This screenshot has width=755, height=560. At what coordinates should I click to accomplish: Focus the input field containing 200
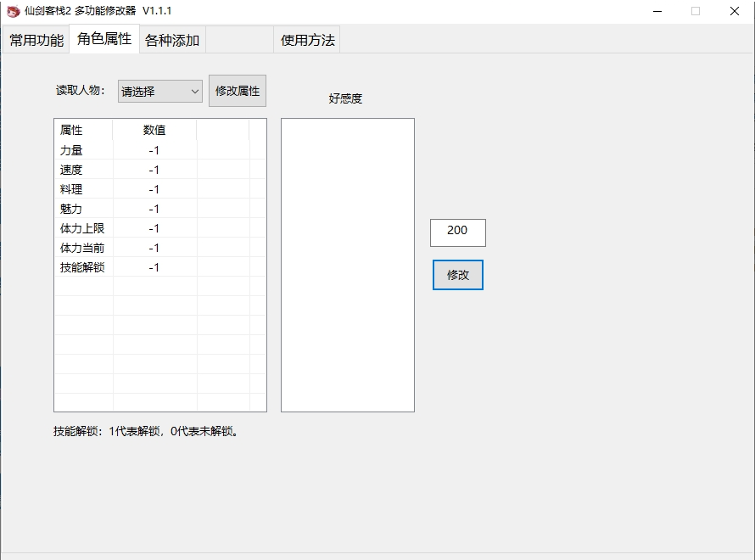click(x=458, y=232)
